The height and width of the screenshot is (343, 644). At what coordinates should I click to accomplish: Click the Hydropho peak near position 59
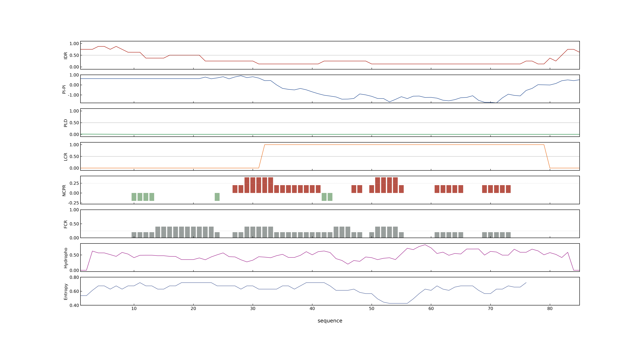coord(425,245)
